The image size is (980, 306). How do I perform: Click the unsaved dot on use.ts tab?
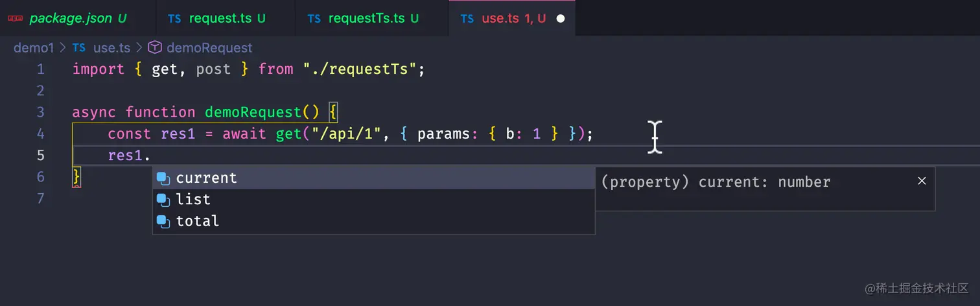(561, 19)
